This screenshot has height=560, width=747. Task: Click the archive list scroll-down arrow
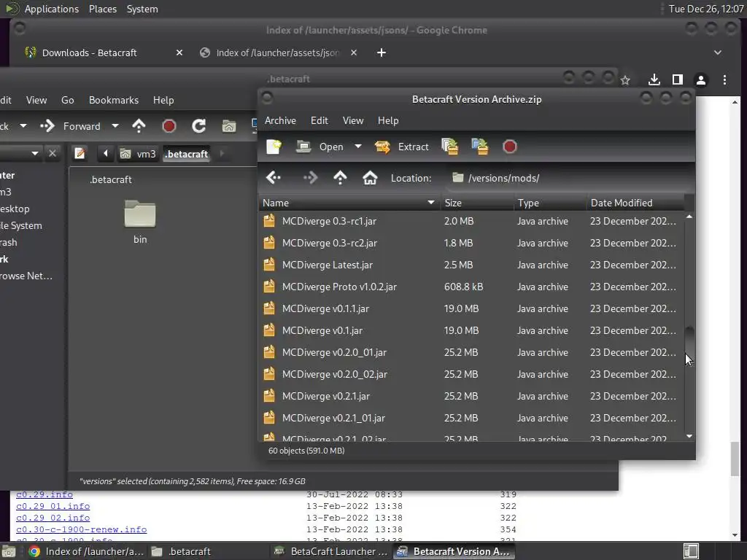point(689,436)
